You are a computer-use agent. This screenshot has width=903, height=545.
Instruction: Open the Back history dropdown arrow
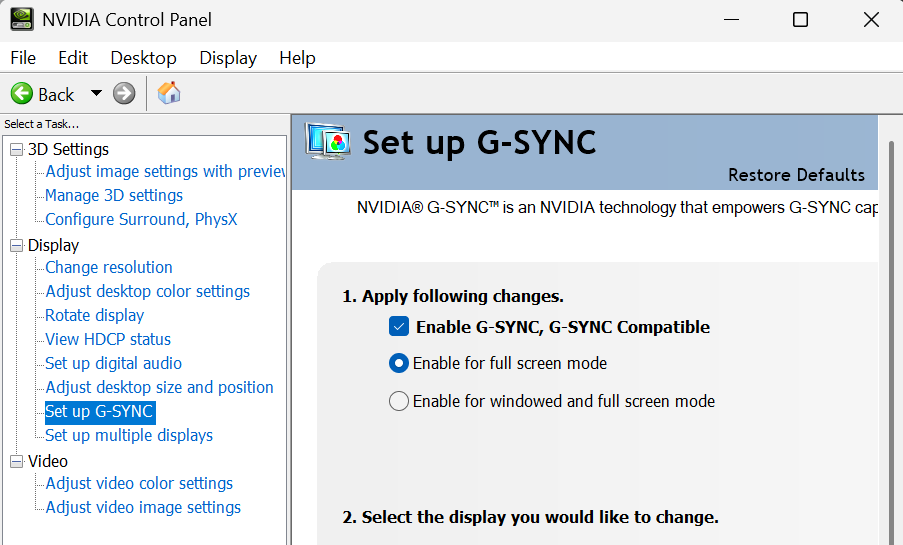96,93
